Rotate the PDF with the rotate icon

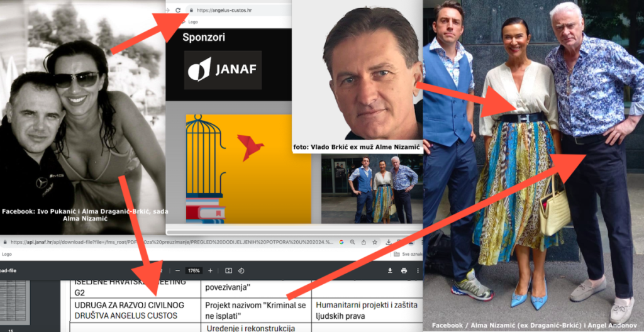pyautogui.click(x=241, y=270)
